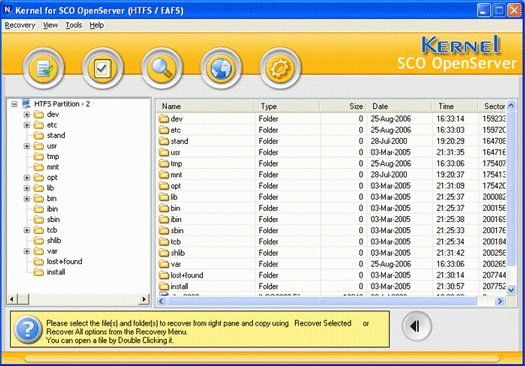Click the file list vertical scrollbar thumb
The height and width of the screenshot is (366, 525).
pyautogui.click(x=511, y=188)
